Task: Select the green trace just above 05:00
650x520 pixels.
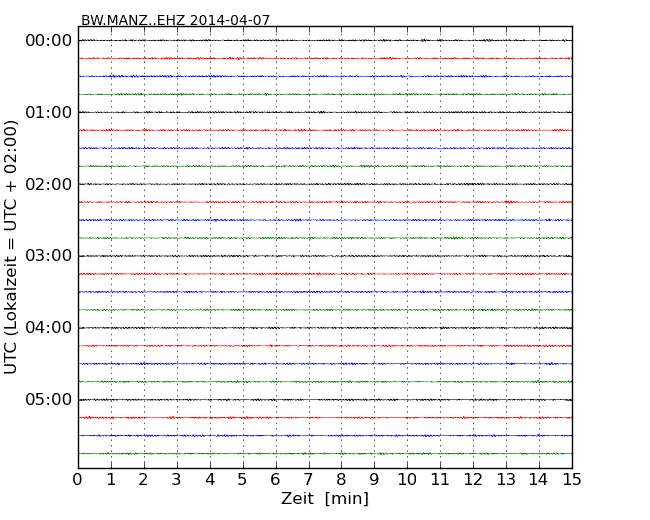Action: tap(325, 381)
